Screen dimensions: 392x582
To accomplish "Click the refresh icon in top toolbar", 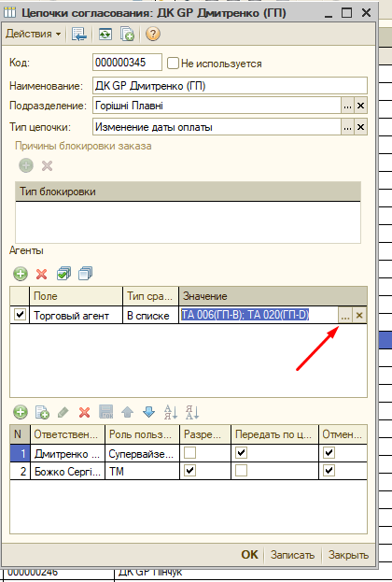I will pyautogui.click(x=105, y=35).
